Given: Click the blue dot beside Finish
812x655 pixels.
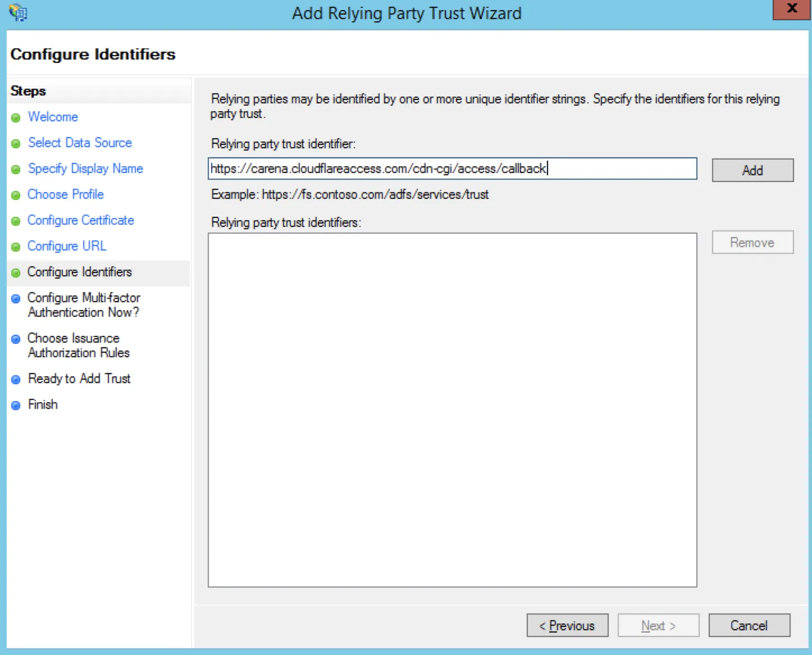Looking at the screenshot, I should pyautogui.click(x=16, y=405).
